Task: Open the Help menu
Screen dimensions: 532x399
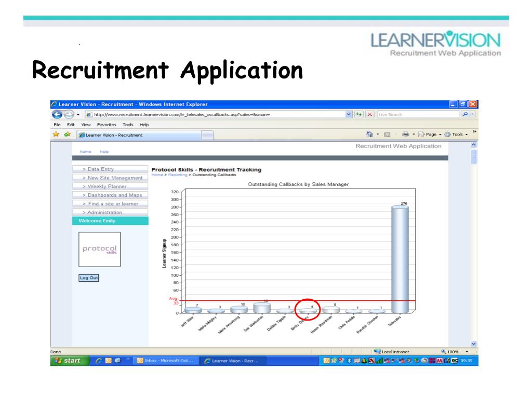Action: click(144, 125)
